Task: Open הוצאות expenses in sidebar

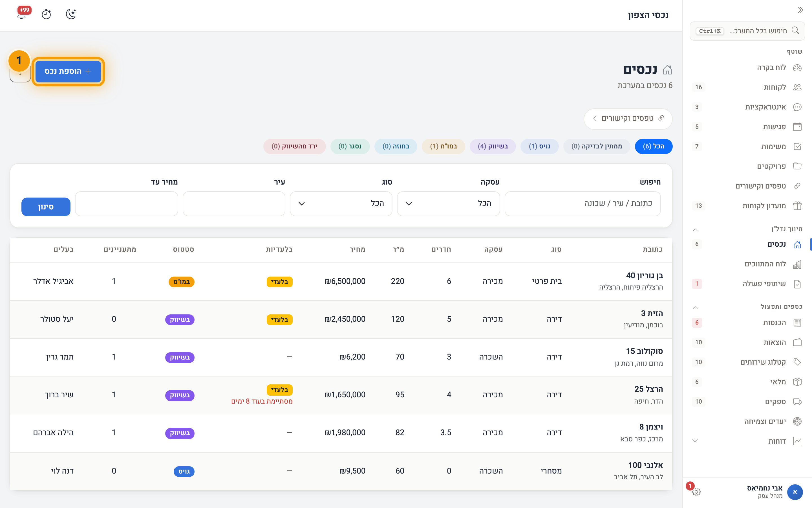Action: 747,342
